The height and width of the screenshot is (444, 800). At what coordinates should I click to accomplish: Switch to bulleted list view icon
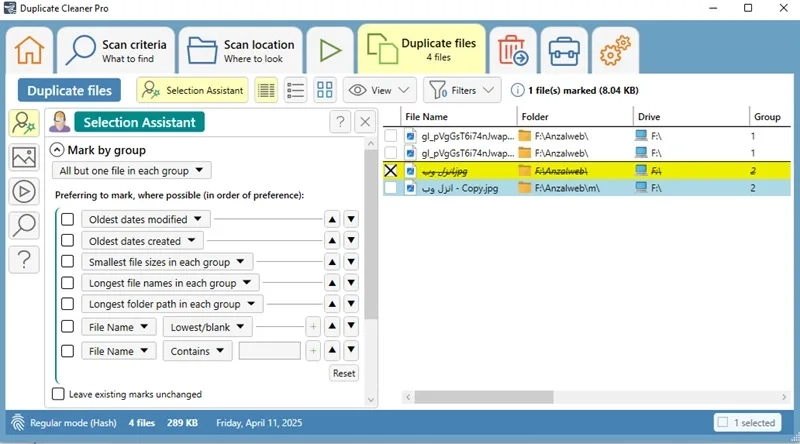click(295, 90)
